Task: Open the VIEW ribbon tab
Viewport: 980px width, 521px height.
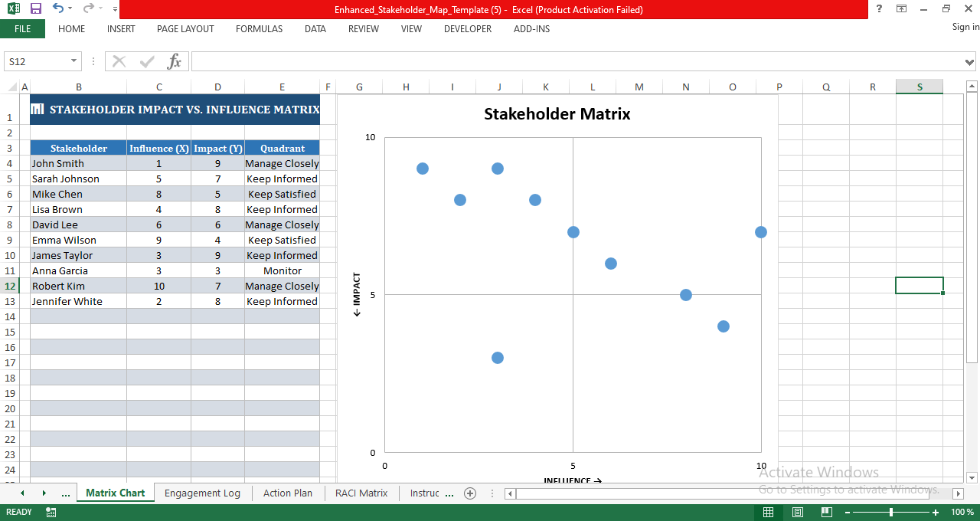Action: pyautogui.click(x=411, y=28)
